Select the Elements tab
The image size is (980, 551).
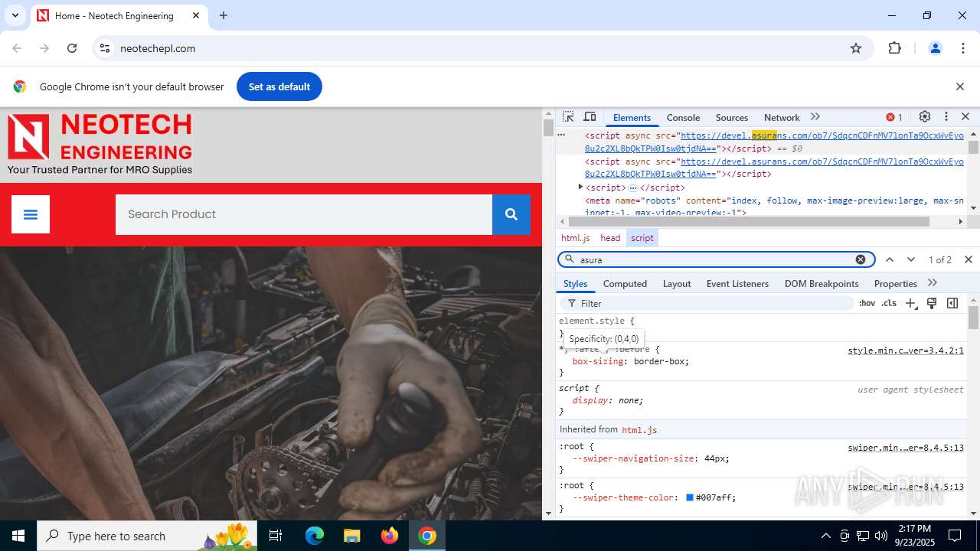pyautogui.click(x=632, y=117)
